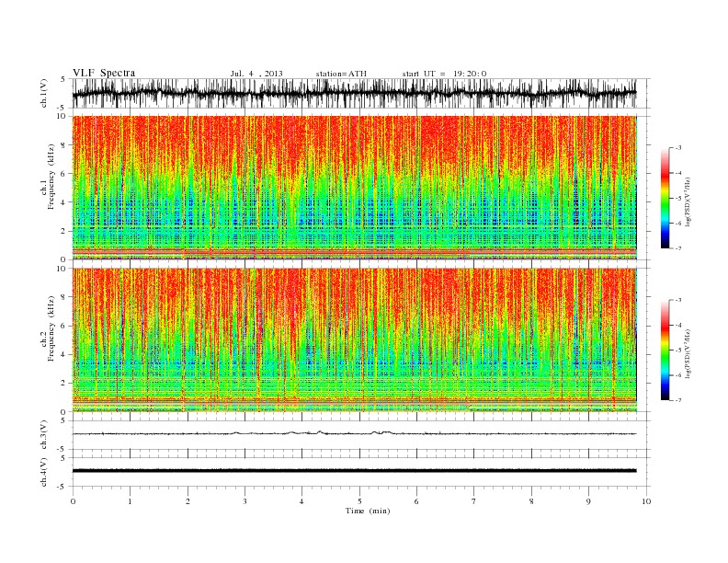Screen dimensions: 728x563
Task: Click the '-3' label on ch.1 color scale
Action: (x=677, y=148)
